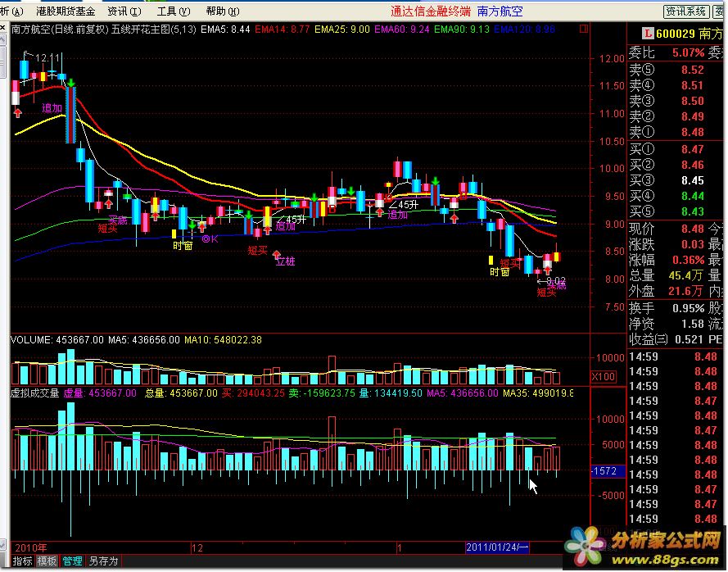
Task: Click the magenta OK signal marker on chart
Action: [x=210, y=239]
